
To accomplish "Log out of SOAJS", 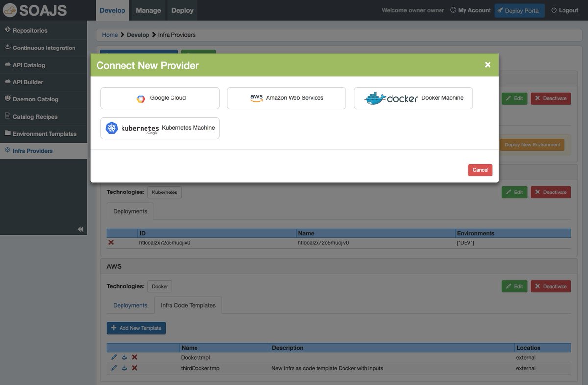I will [564, 10].
